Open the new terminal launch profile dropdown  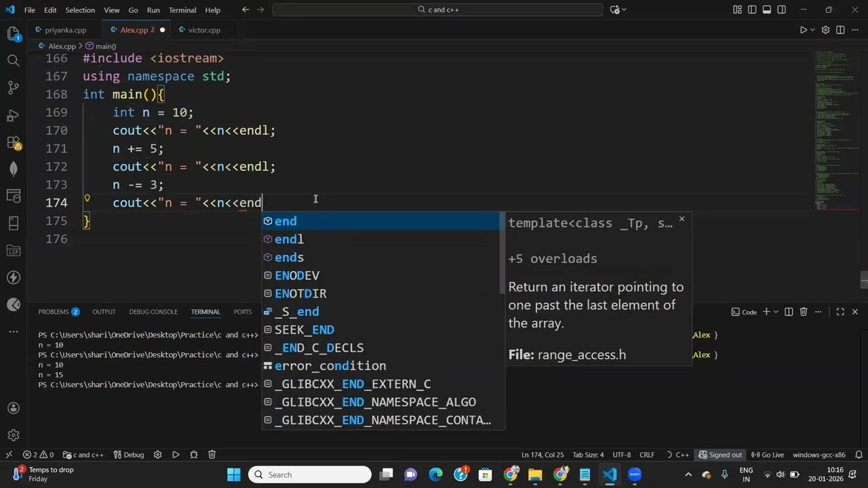[x=776, y=312]
